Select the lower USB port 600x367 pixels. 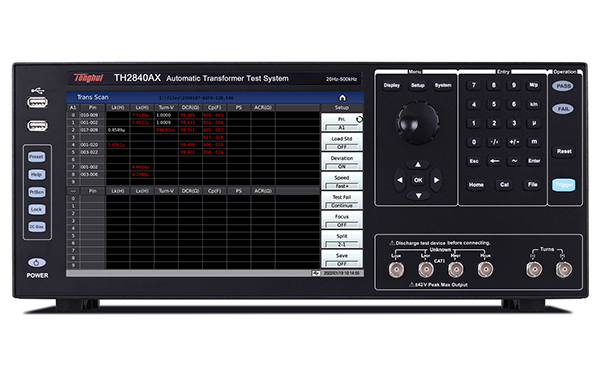37,126
